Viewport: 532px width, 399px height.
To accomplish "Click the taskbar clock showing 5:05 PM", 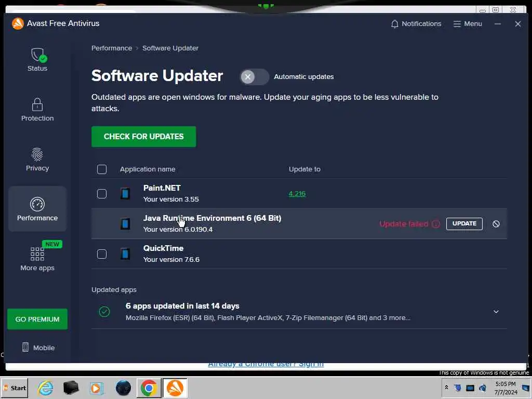I will [x=506, y=388].
